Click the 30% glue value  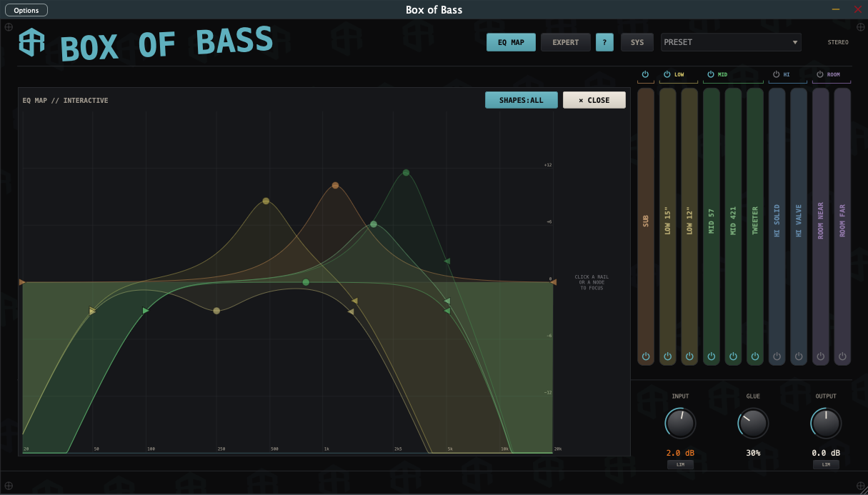753,453
